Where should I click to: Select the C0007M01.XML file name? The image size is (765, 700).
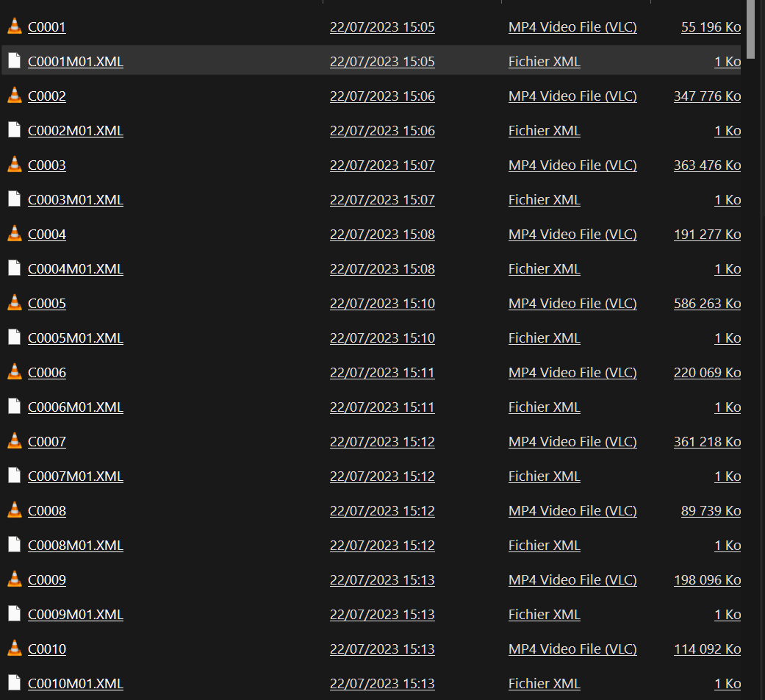pyautogui.click(x=75, y=476)
